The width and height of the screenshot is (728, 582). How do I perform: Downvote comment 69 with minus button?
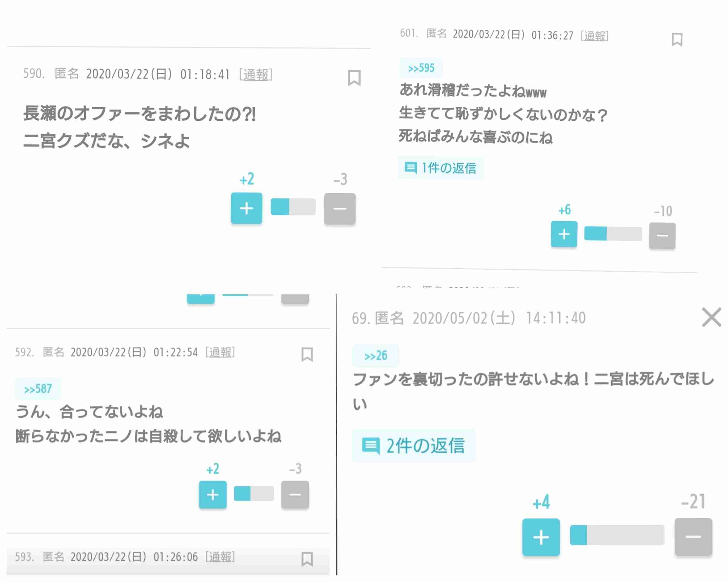(x=693, y=537)
